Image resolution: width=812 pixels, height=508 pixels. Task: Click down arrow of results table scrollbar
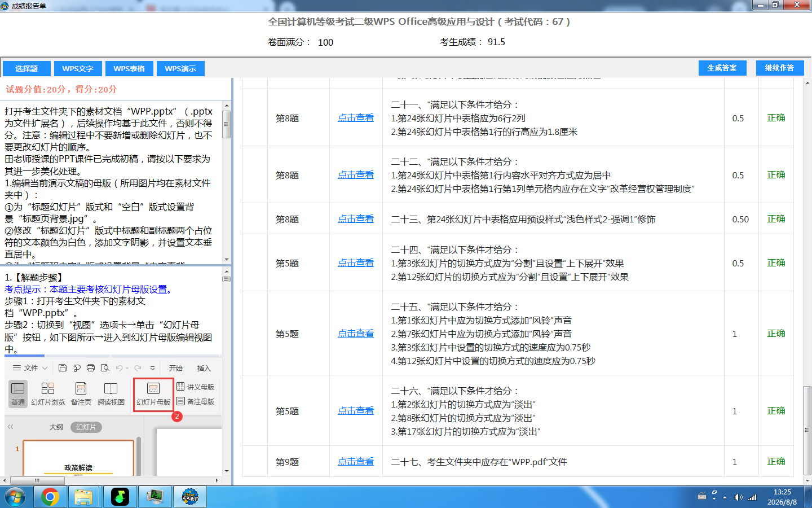point(807,480)
